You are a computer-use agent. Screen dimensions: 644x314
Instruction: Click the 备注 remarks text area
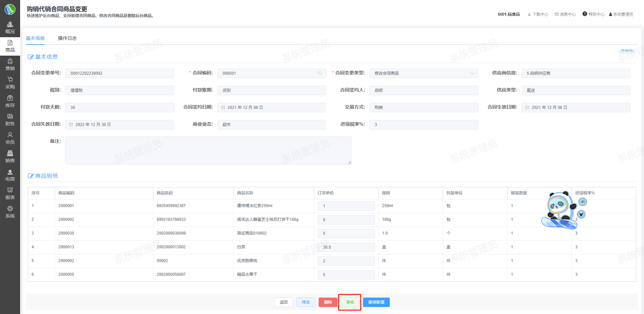[208, 150]
